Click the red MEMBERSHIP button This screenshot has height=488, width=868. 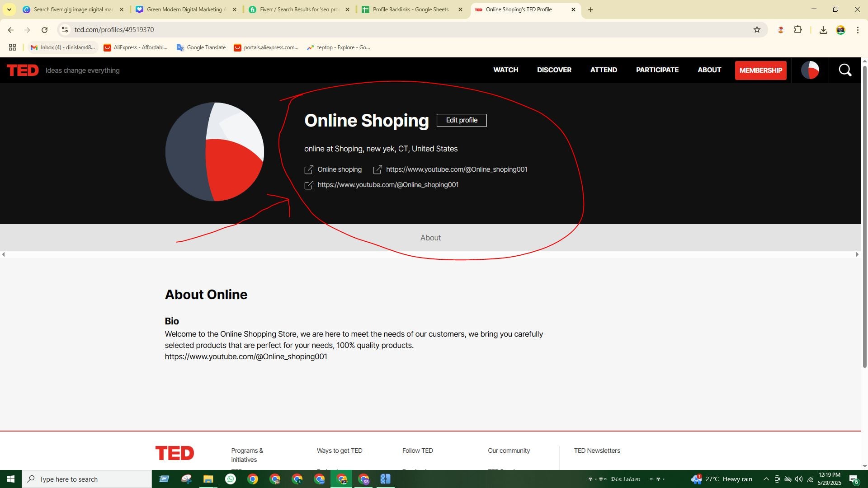tap(760, 70)
